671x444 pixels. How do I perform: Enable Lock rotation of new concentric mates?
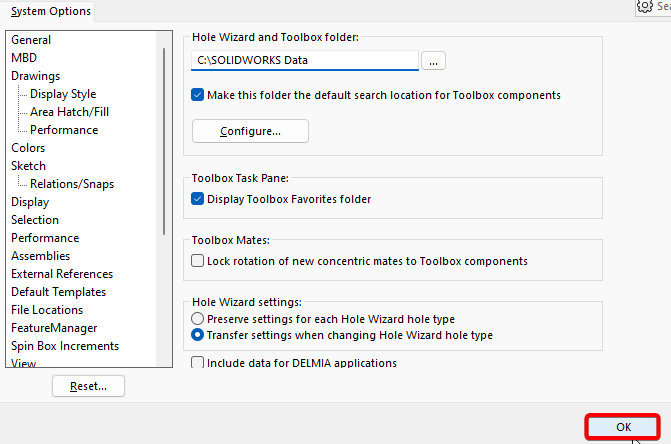197,260
